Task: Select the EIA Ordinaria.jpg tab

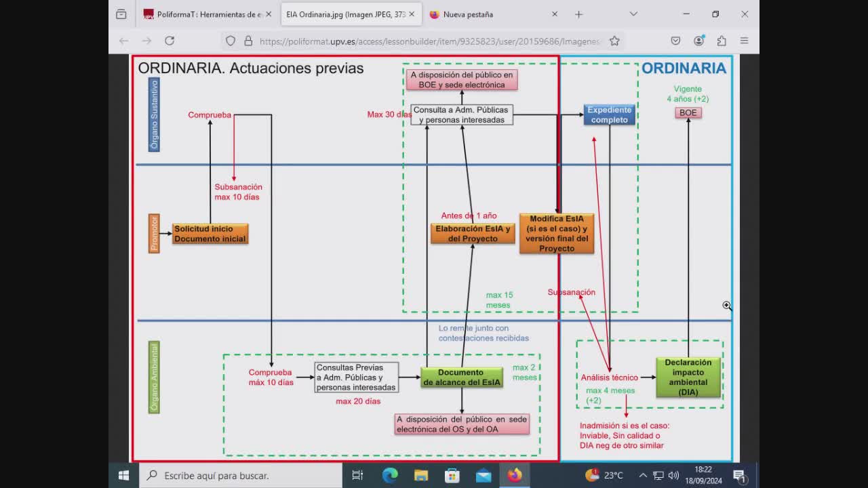Action: pyautogui.click(x=350, y=14)
